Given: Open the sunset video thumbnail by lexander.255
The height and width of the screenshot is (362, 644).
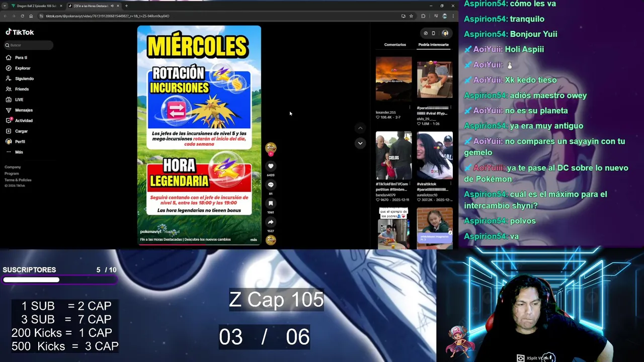Looking at the screenshot, I should point(393,79).
